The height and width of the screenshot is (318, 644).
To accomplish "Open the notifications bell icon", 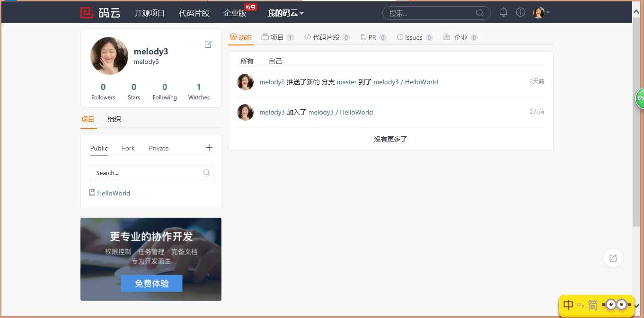I will [503, 12].
